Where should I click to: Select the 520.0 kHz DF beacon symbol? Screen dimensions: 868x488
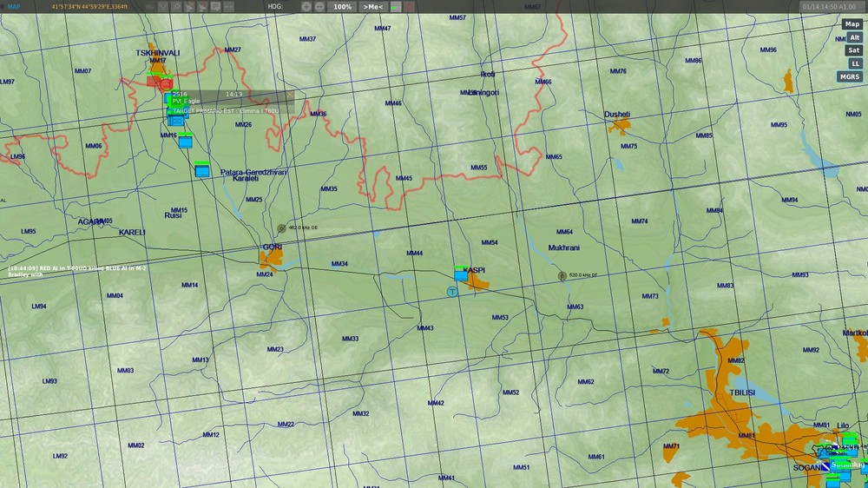tap(562, 276)
